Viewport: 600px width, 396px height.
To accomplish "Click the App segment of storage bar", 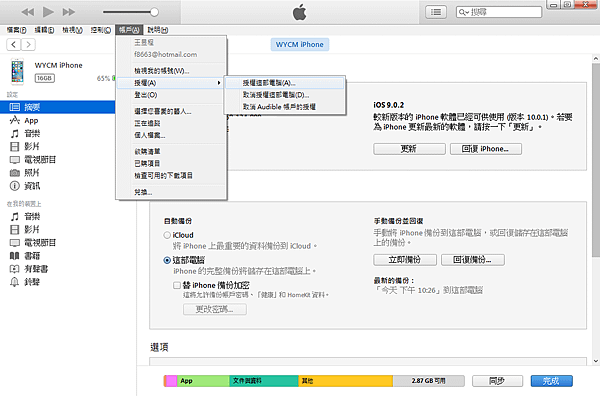I will click(203, 381).
